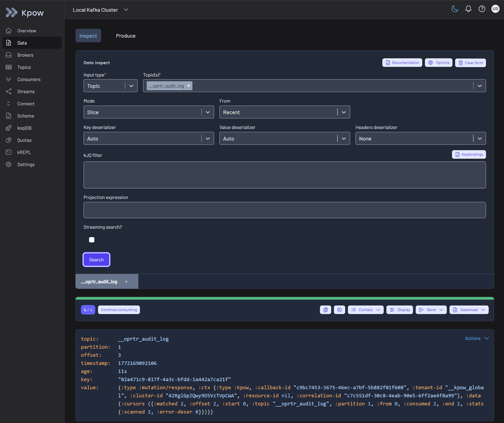Toggle dark mode moon icon
504x423 pixels.
pyautogui.click(x=455, y=9)
